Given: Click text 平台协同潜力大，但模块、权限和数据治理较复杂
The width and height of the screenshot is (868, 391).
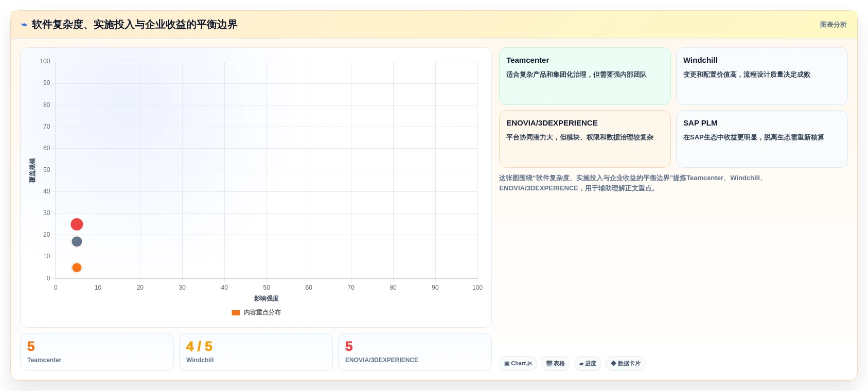Looking at the screenshot, I should coord(580,137).
